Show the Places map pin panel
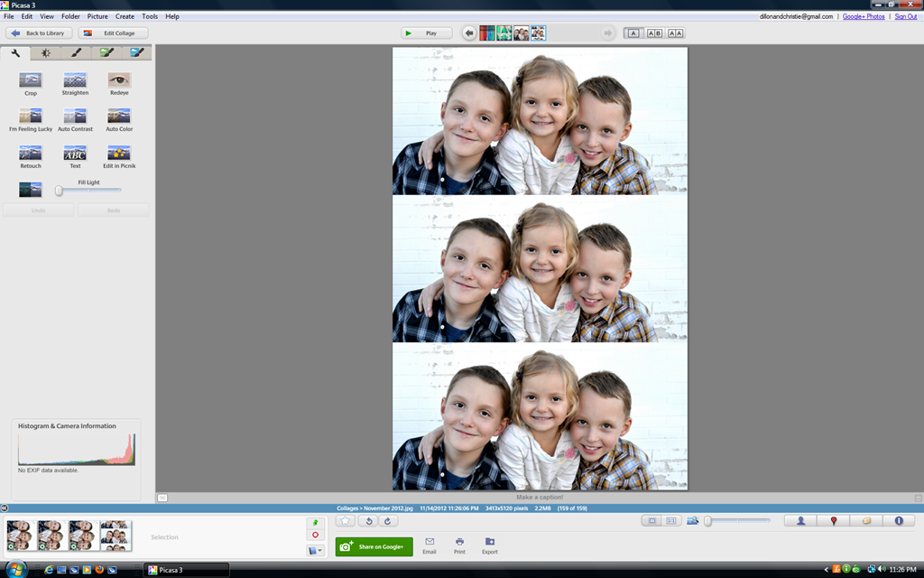This screenshot has width=924, height=578. pos(833,521)
